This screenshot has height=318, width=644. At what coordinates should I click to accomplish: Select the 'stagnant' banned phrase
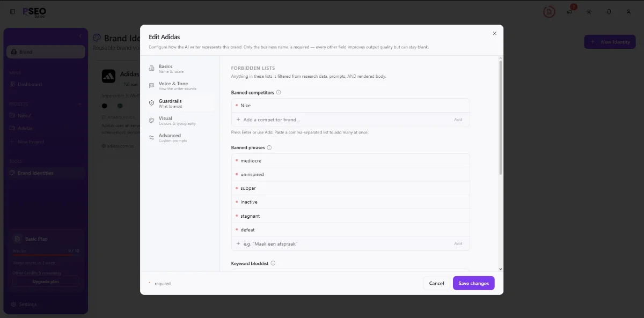(350, 216)
